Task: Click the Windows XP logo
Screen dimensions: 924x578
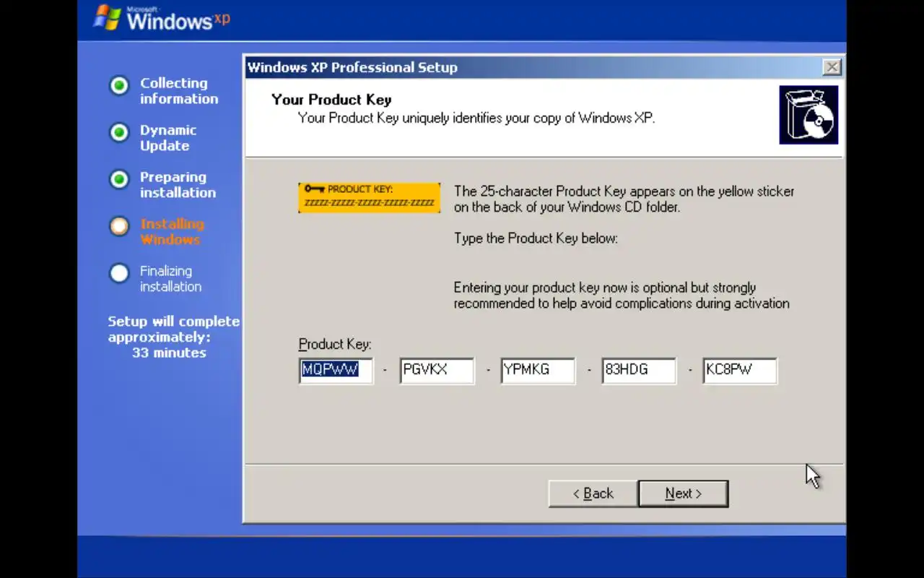Action: point(162,18)
